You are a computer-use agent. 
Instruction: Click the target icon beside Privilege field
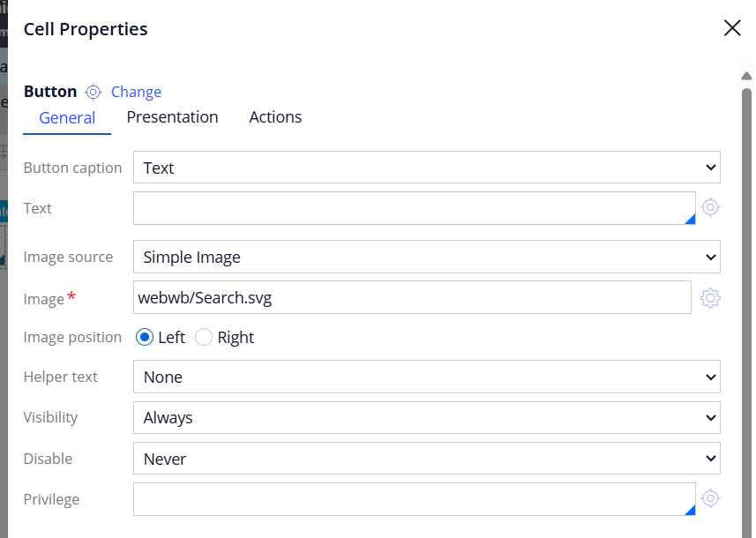710,498
